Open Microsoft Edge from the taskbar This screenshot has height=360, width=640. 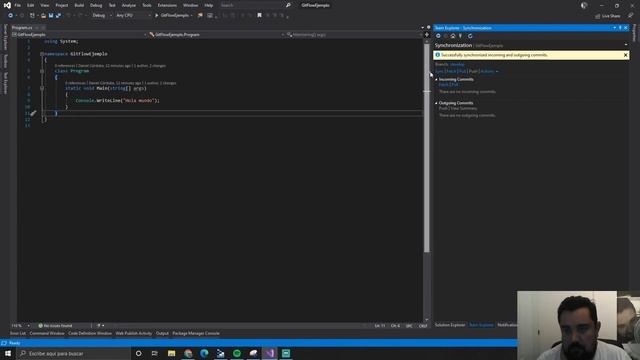click(x=204, y=353)
